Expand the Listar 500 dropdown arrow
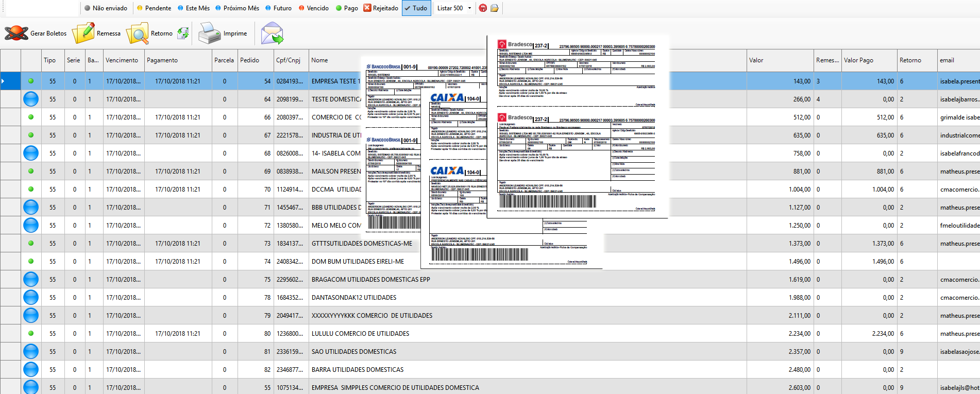980x394 pixels. point(469,8)
